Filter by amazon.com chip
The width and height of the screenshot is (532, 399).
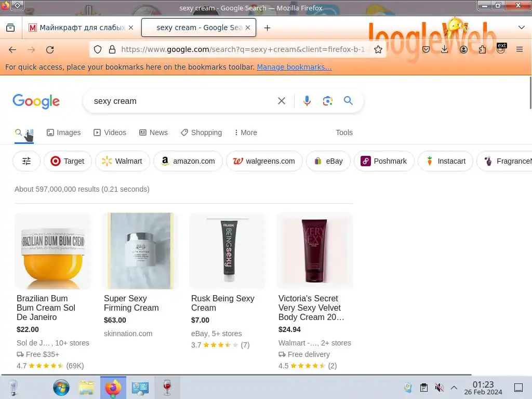point(188,161)
